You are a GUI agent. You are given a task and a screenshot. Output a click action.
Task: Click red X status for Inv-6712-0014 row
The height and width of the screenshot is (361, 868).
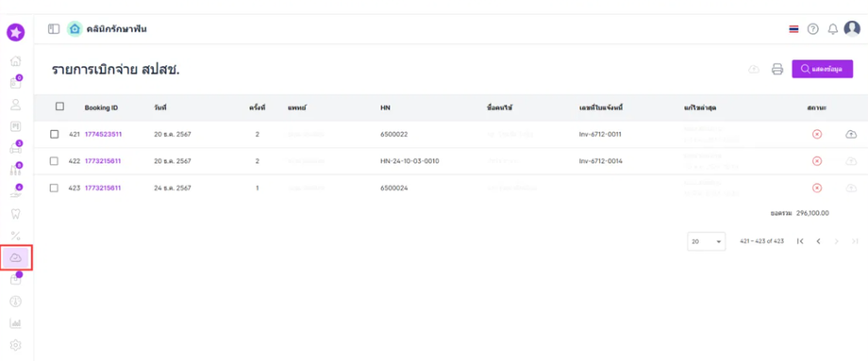click(816, 161)
